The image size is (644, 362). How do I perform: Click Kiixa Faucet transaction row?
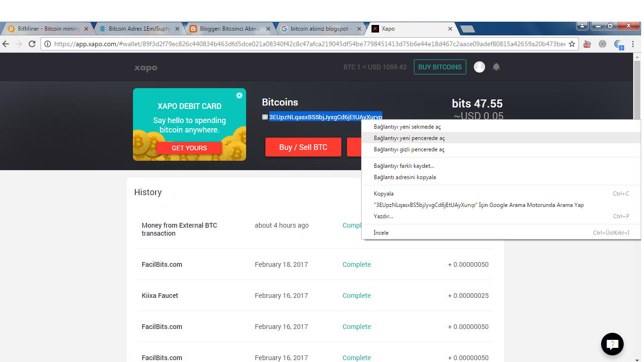(315, 296)
